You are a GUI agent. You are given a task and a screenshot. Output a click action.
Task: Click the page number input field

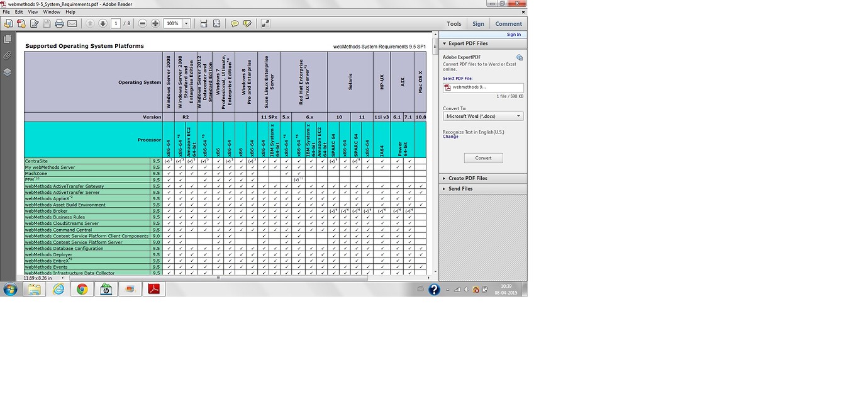point(116,23)
